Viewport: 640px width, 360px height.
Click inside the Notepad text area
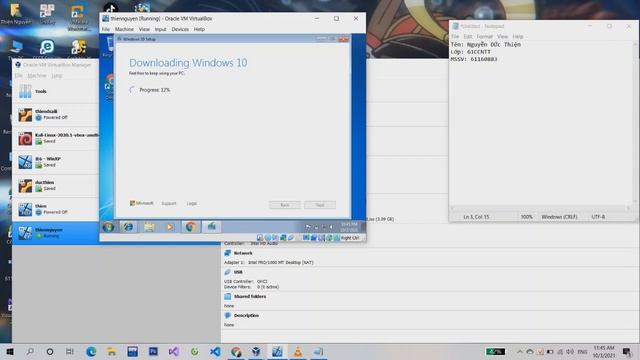point(541,122)
